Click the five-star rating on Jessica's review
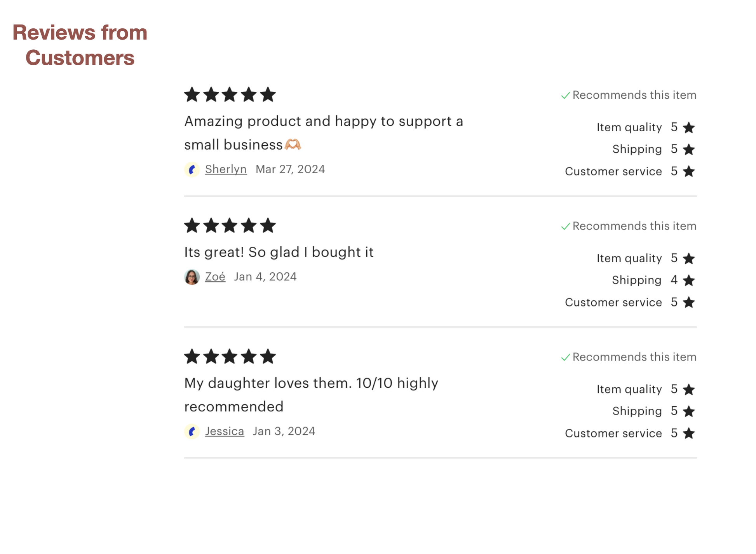Image resolution: width=756 pixels, height=554 pixels. (x=230, y=357)
